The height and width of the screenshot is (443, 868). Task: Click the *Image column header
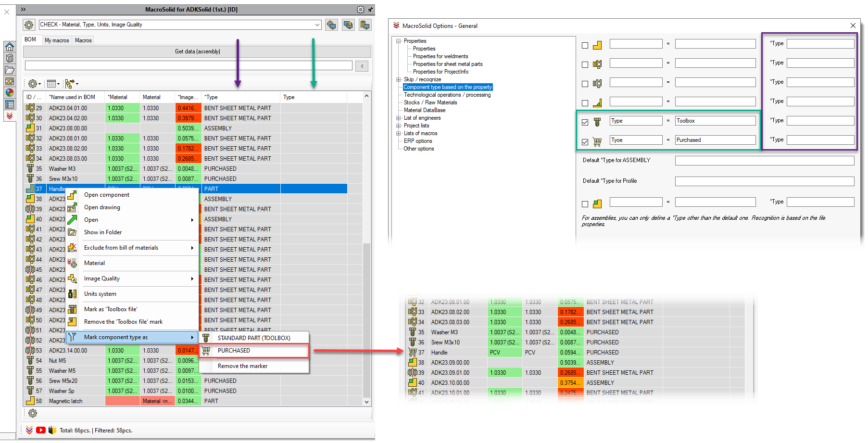(189, 97)
